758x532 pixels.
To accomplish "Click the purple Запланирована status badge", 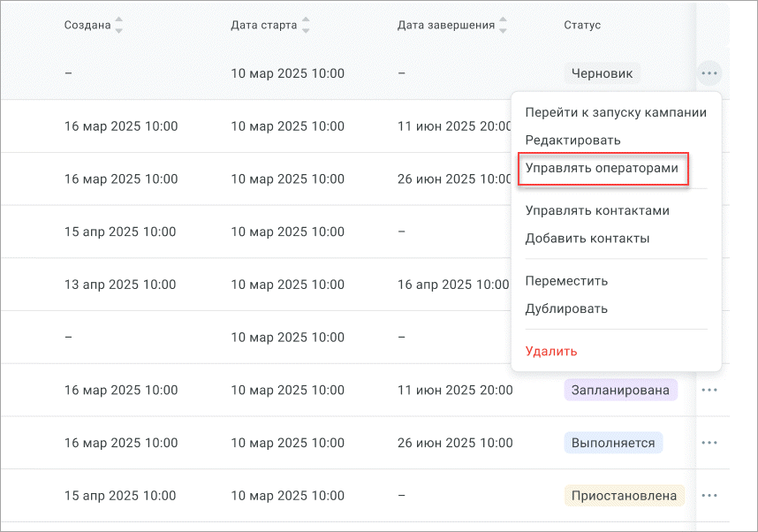I will pyautogui.click(x=620, y=390).
